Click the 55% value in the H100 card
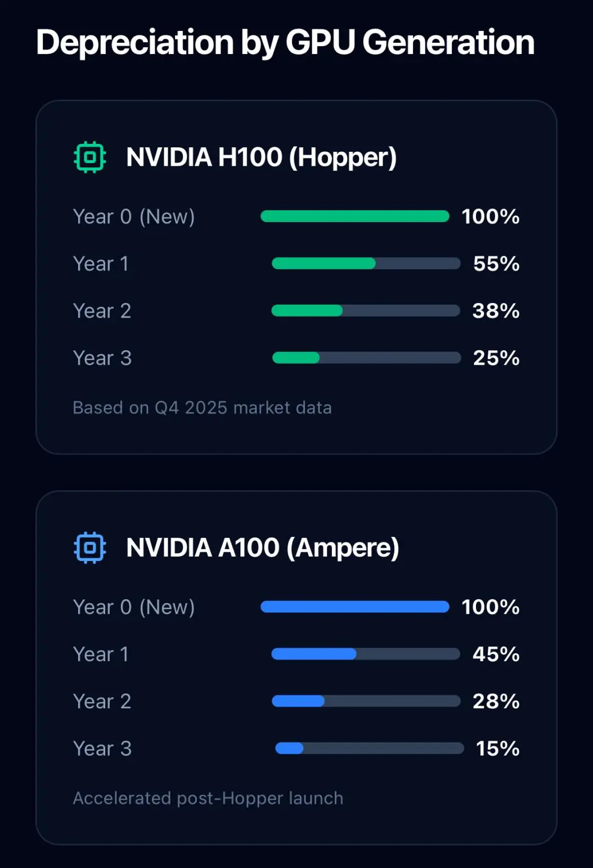The height and width of the screenshot is (868, 593). 496,264
